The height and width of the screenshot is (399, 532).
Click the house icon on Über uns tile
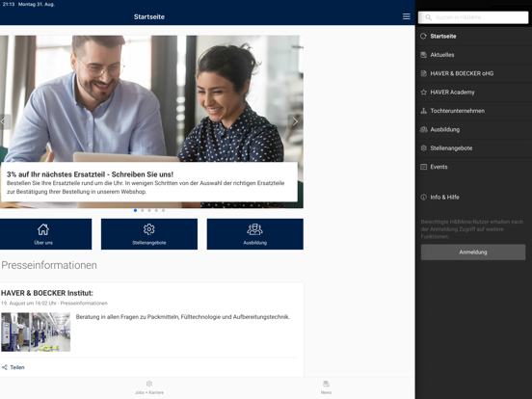click(43, 229)
